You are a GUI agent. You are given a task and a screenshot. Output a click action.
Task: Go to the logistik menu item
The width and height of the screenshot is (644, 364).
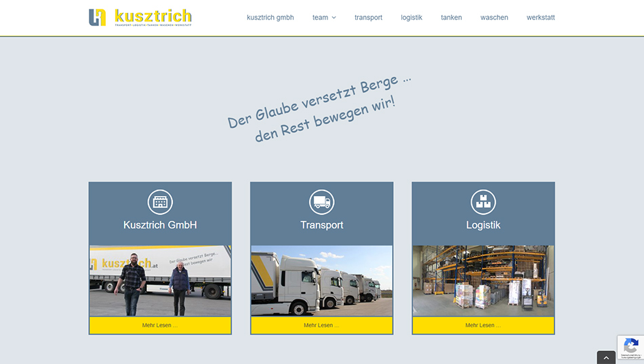point(411,18)
